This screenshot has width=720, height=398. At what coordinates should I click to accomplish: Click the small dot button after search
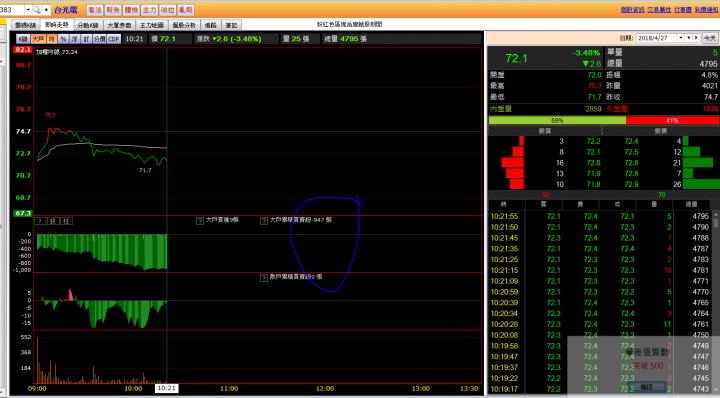(x=46, y=10)
